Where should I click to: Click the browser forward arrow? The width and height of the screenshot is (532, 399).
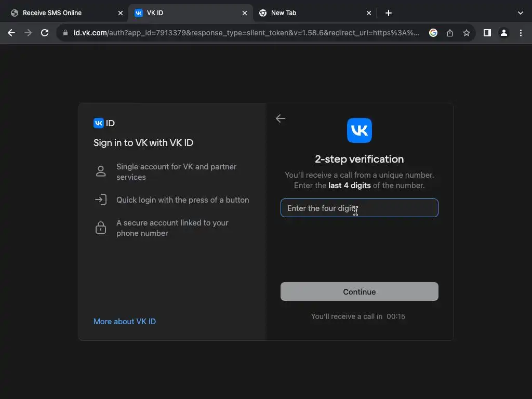click(x=28, y=33)
